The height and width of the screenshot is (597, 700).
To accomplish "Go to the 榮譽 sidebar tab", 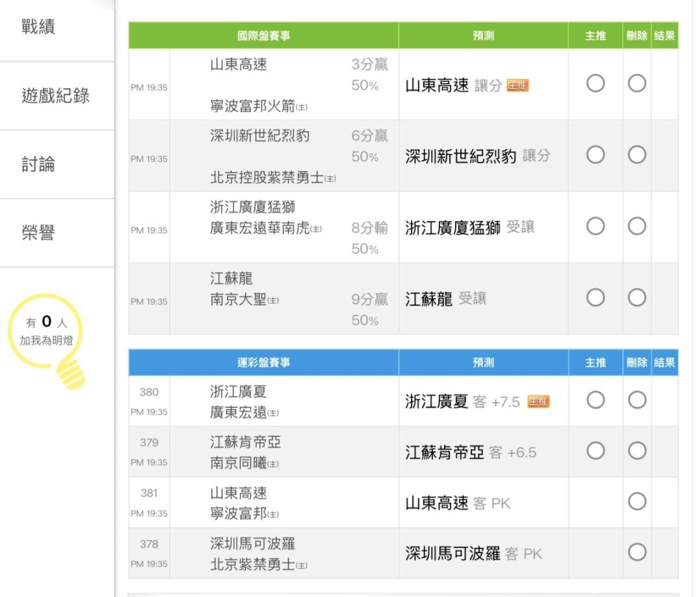I will coord(39,233).
